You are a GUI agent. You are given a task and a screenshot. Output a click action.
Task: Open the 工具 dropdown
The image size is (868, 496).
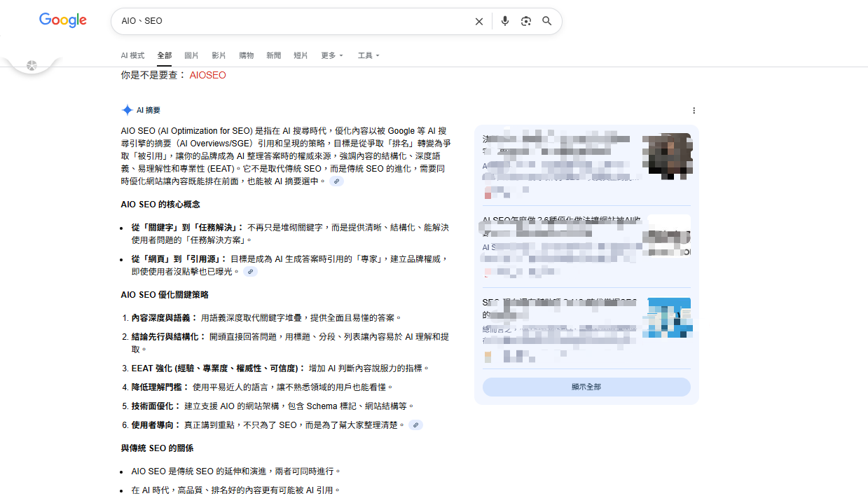368,55
